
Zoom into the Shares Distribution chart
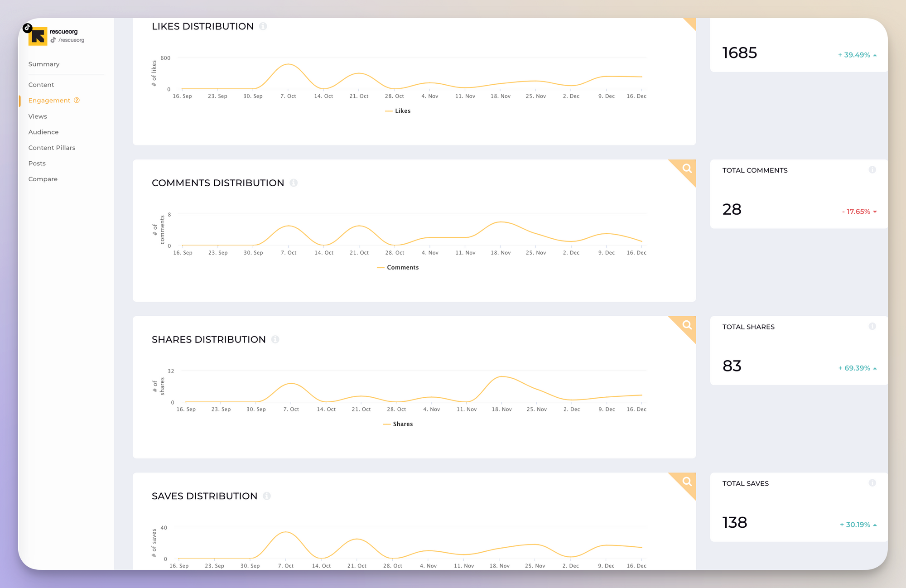click(687, 325)
